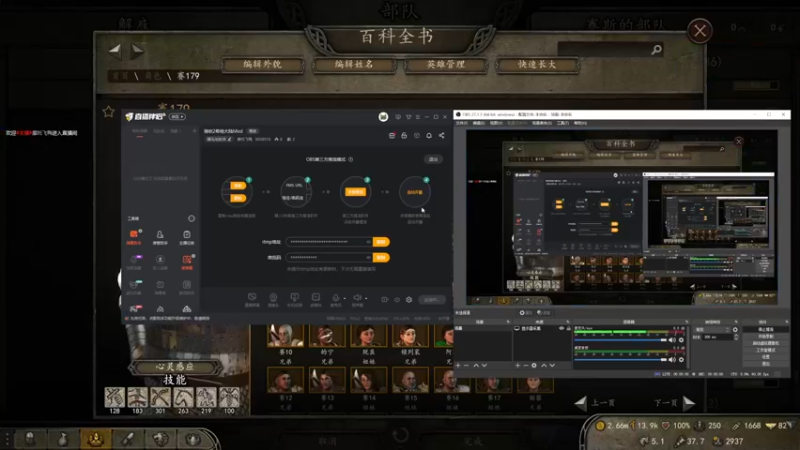Copy the stream key with orange button

[x=381, y=257]
